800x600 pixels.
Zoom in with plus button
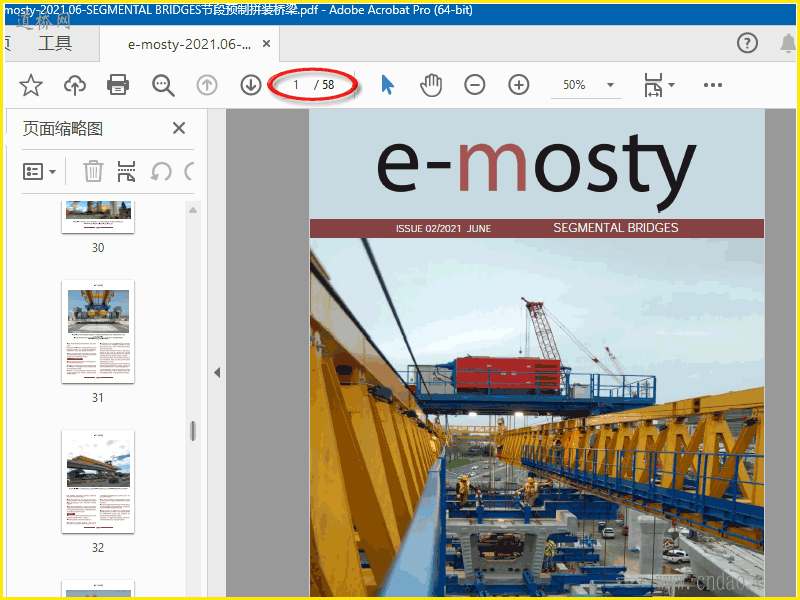tap(518, 85)
